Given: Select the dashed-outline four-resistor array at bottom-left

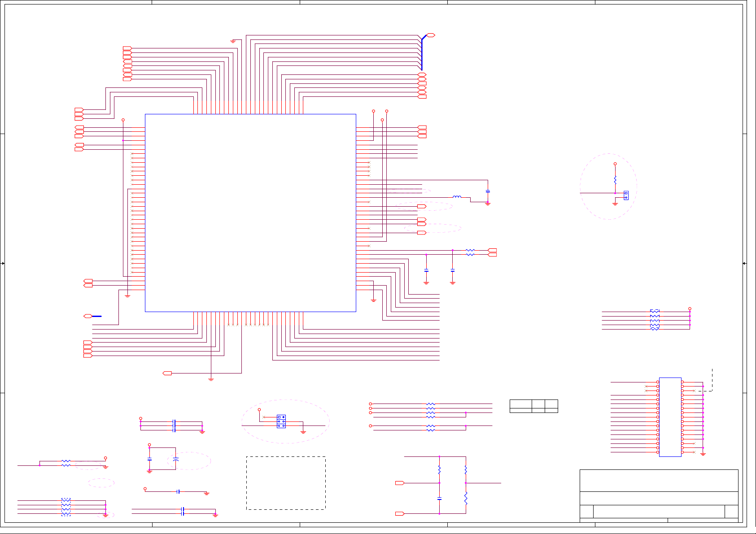Looking at the screenshot, I should (x=66, y=507).
